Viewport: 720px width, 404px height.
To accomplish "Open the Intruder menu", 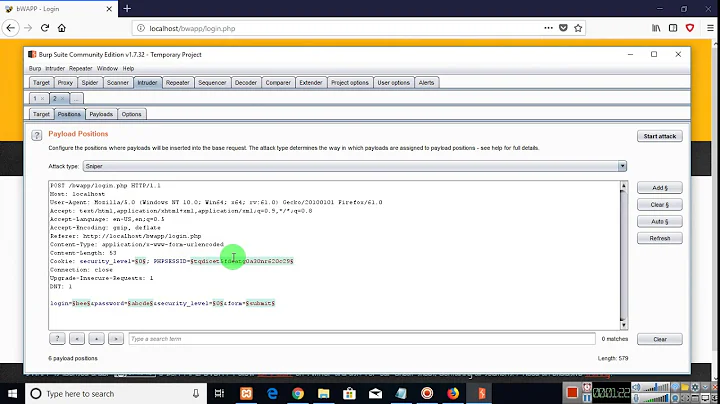I will (55, 68).
